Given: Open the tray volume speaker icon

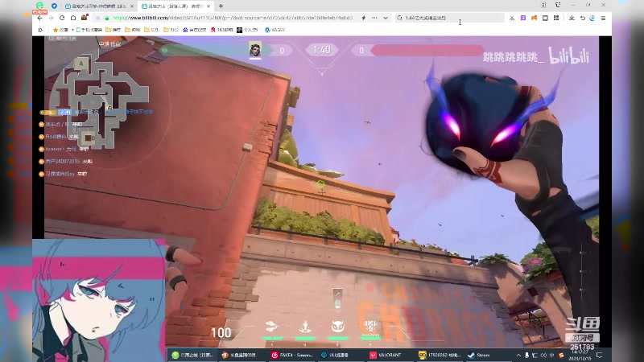Looking at the screenshot, I should coord(543,355).
